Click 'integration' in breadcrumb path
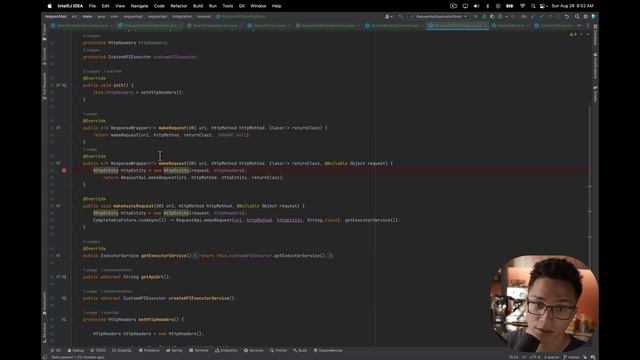The height and width of the screenshot is (360, 640). coord(182,17)
